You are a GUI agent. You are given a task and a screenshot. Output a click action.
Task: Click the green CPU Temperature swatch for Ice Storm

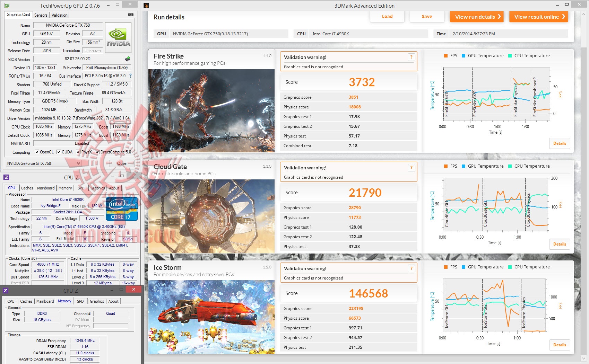pos(510,267)
